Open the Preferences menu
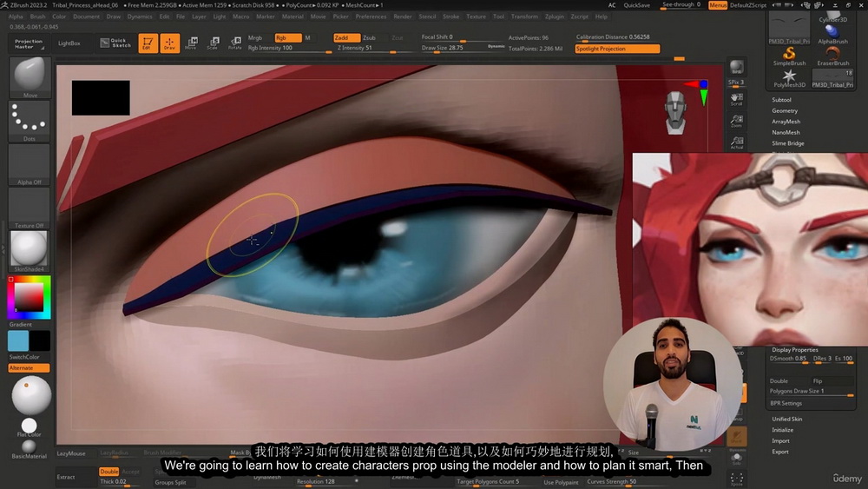The width and height of the screenshot is (868, 489). (371, 17)
